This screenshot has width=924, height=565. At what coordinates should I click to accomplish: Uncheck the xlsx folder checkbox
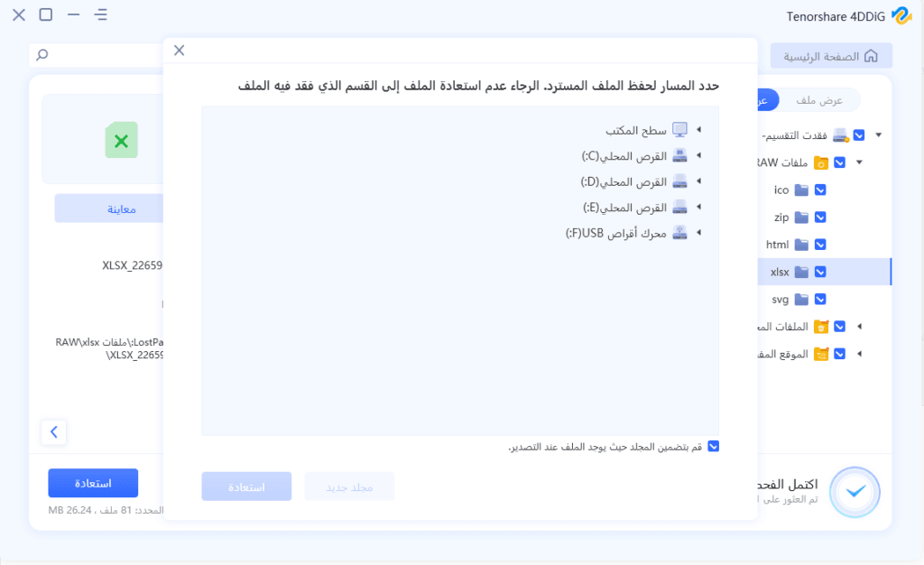point(820,271)
